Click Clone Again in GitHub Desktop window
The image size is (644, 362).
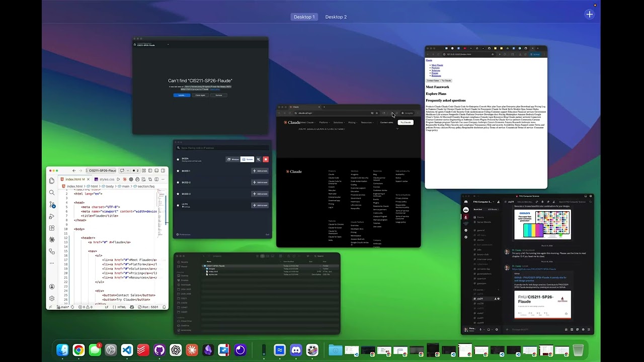pyautogui.click(x=200, y=95)
